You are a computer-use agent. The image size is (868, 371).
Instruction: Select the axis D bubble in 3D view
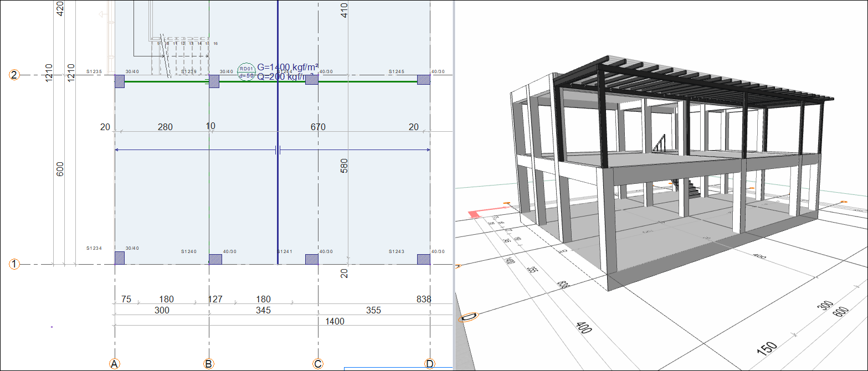(x=469, y=317)
